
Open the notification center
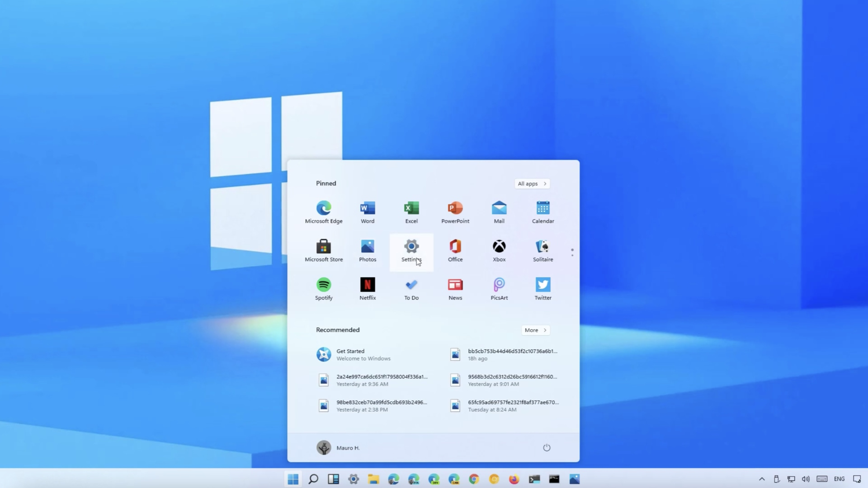pyautogui.click(x=857, y=479)
